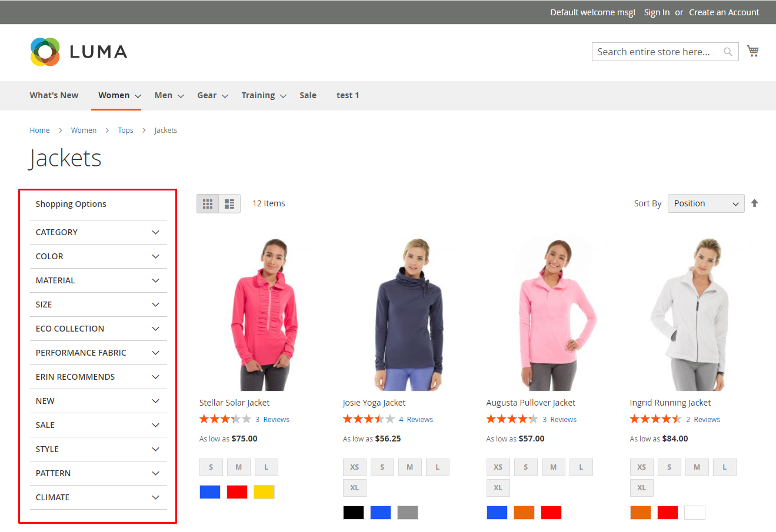Click the Sign In link
Viewport: 776px width, 532px height.
pyautogui.click(x=656, y=12)
